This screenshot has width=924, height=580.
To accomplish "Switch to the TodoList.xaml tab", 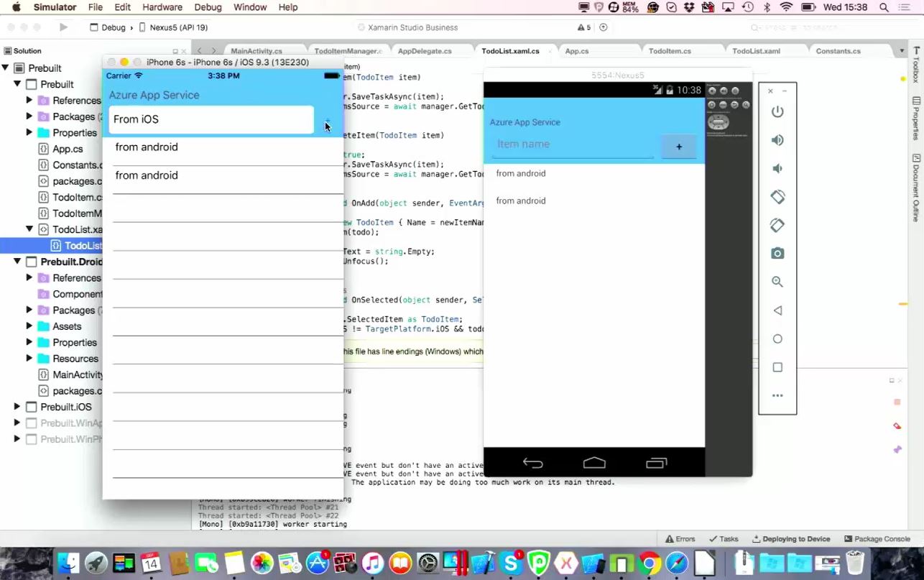I will click(756, 51).
